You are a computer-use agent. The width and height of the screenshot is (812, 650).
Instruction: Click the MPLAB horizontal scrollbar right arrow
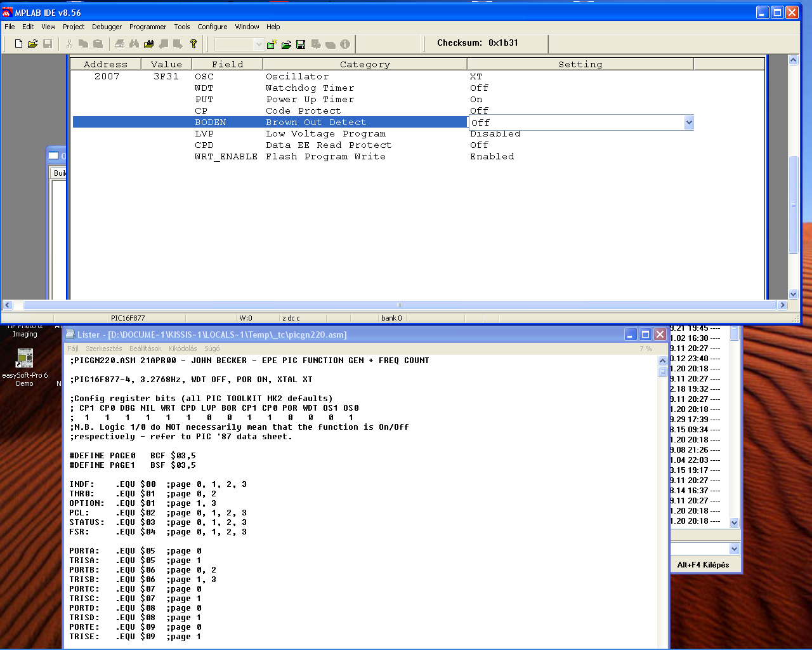782,305
